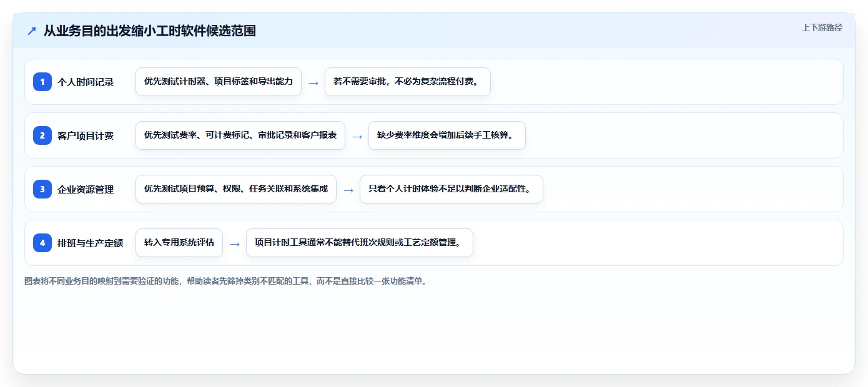Click the number 3 badge
Image resolution: width=868 pixels, height=387 pixels.
(x=42, y=189)
